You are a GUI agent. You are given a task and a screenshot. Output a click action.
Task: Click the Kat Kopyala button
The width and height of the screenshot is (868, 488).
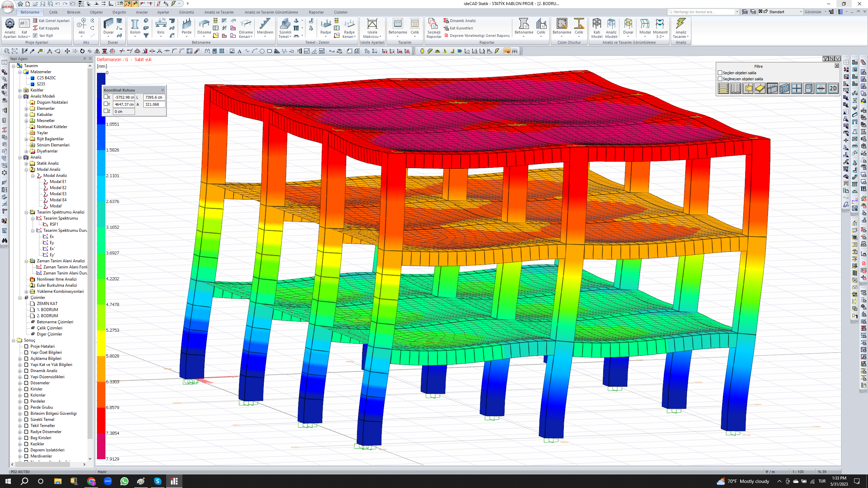tap(46, 28)
